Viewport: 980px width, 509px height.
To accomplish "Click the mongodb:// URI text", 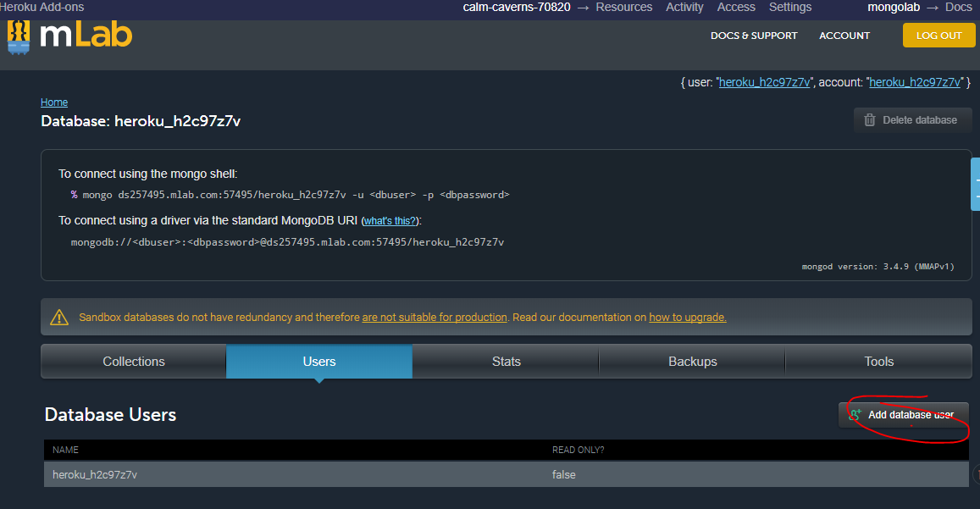I will click(287, 242).
